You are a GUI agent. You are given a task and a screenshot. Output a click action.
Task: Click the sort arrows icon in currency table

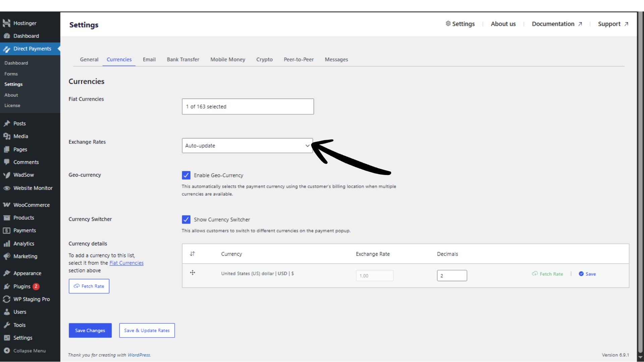pyautogui.click(x=192, y=254)
